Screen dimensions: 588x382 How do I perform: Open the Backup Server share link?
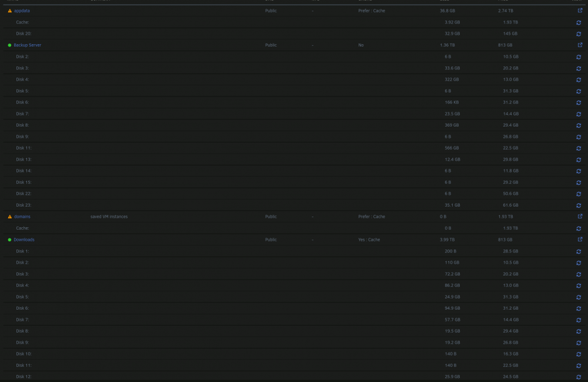click(28, 45)
